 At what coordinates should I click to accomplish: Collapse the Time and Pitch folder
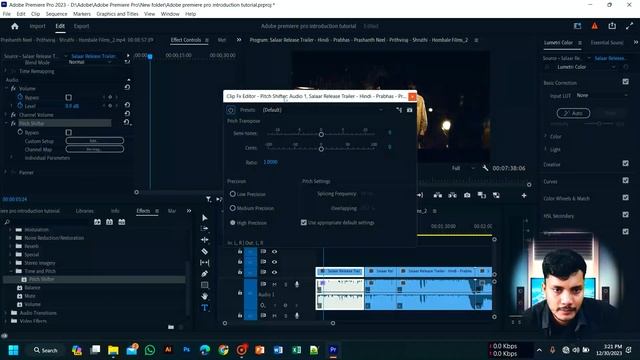point(11,271)
